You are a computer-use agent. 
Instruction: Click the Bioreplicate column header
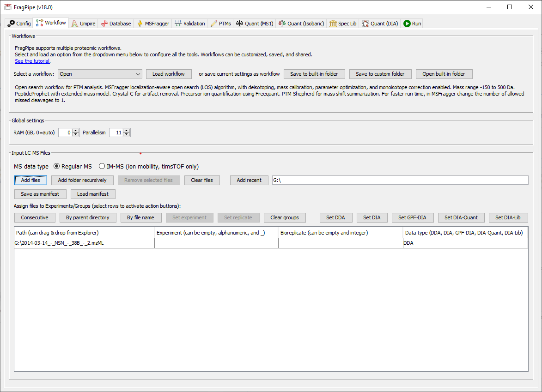point(341,233)
